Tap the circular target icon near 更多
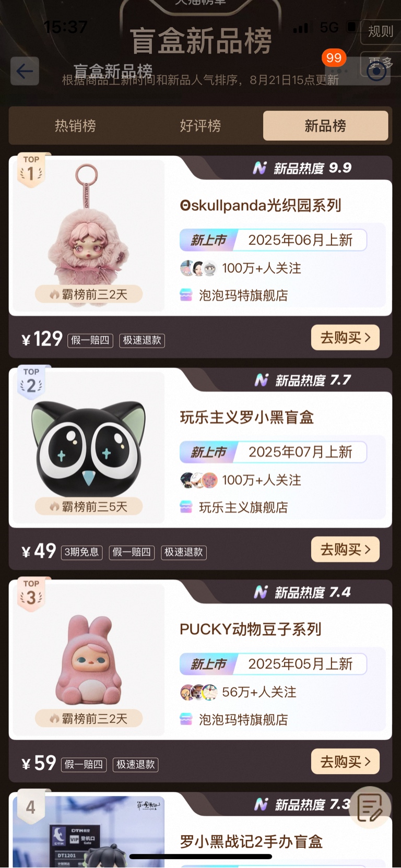This screenshot has width=401, height=868. [x=376, y=71]
